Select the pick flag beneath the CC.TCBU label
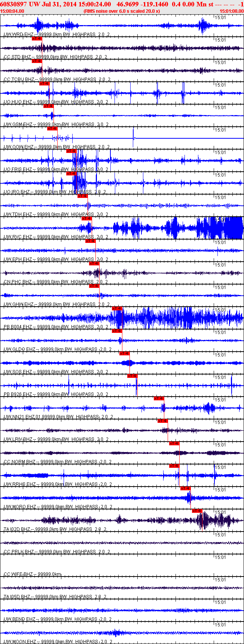Screen dimensions: 244x644 (44, 83)
